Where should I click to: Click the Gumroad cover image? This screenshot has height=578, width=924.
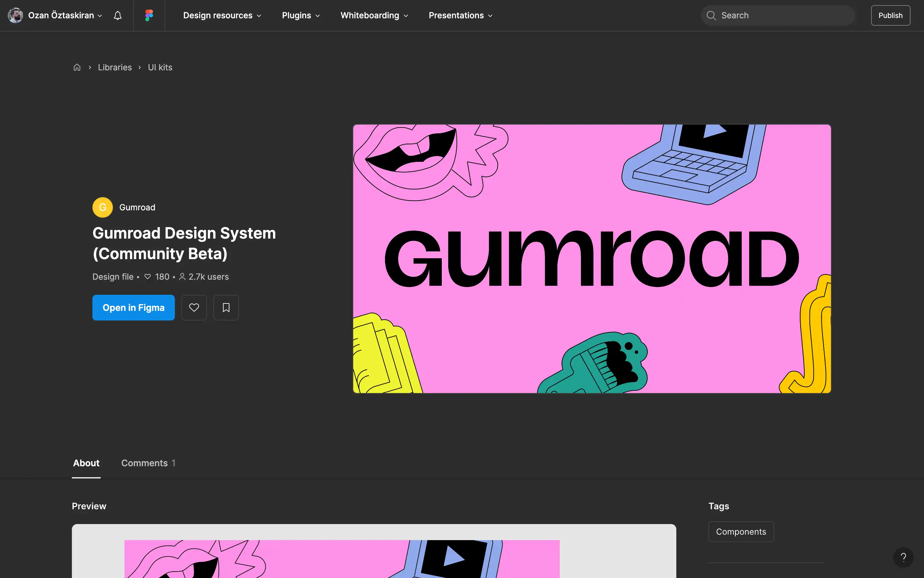click(592, 258)
